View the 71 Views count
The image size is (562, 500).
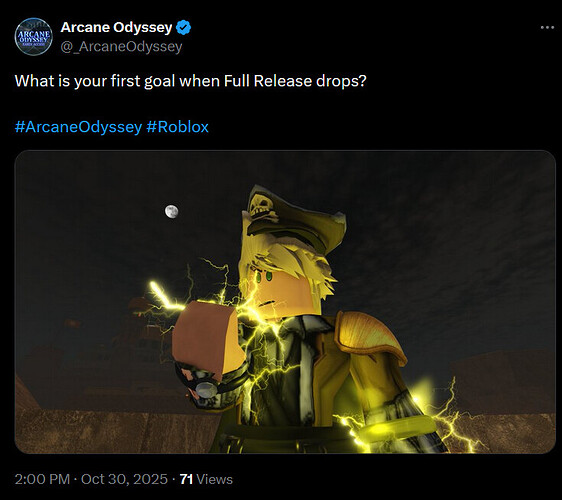206,479
